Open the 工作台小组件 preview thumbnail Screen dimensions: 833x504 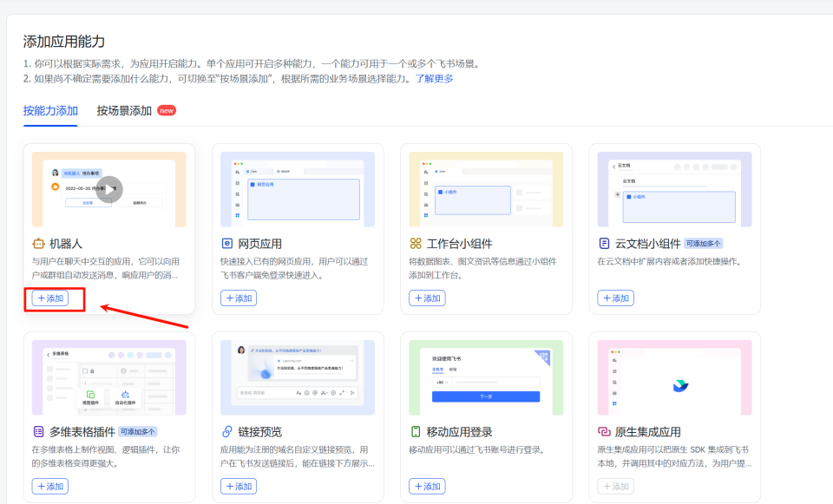tap(486, 190)
